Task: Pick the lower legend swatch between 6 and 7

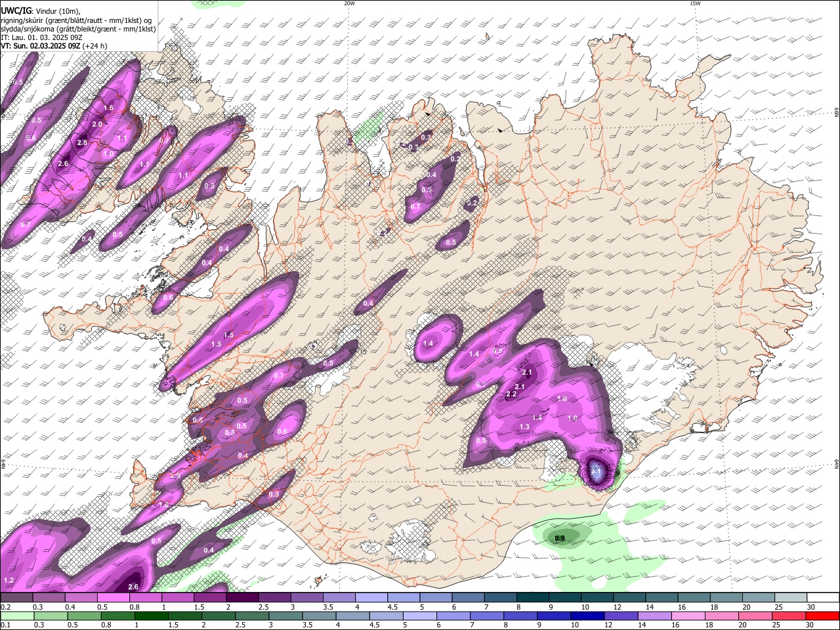Action: [x=453, y=616]
